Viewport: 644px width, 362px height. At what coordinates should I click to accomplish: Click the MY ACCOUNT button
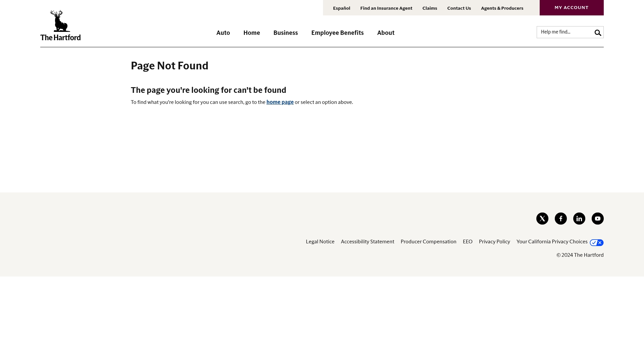(x=572, y=8)
